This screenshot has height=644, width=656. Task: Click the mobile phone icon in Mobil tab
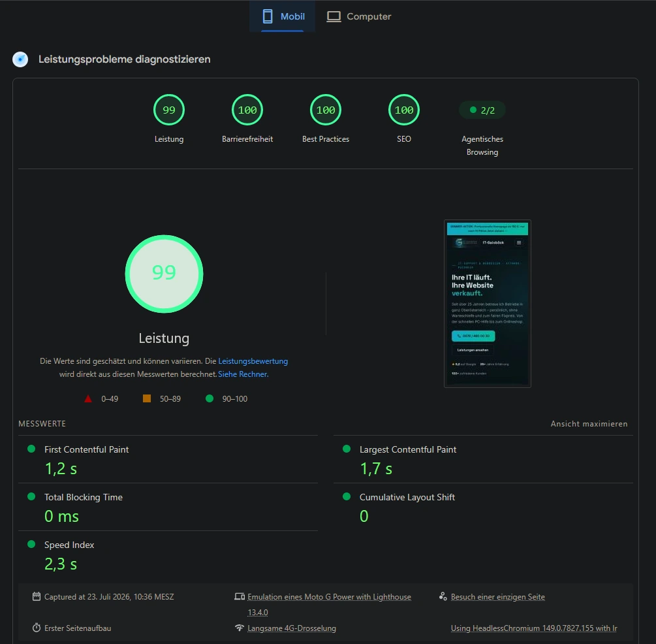[268, 16]
